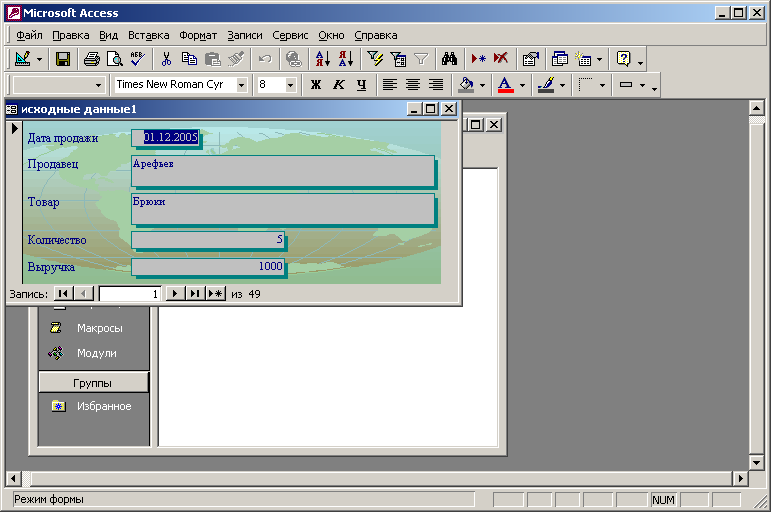Open Find with binoculars icon
This screenshot has width=771, height=512.
[x=449, y=60]
